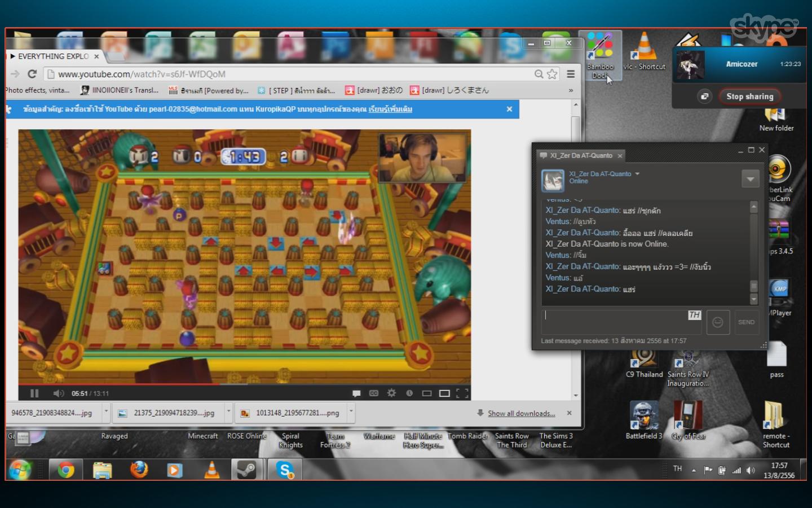Viewport: 812px width, 508px height.
Task: Click the Chrome address bar URL
Action: click(x=142, y=74)
